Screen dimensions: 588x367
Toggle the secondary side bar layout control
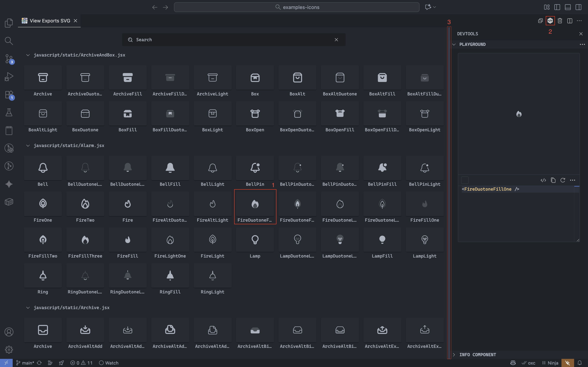578,7
